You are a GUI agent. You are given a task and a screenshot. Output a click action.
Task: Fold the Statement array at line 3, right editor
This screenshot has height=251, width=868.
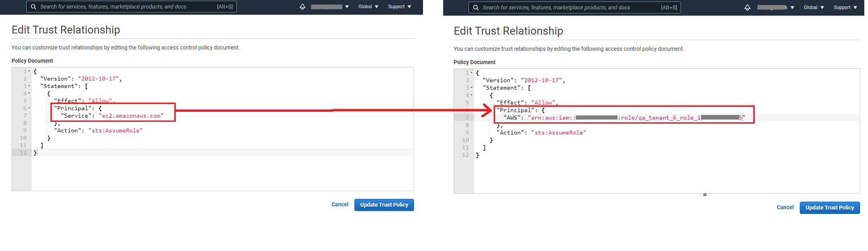point(472,88)
